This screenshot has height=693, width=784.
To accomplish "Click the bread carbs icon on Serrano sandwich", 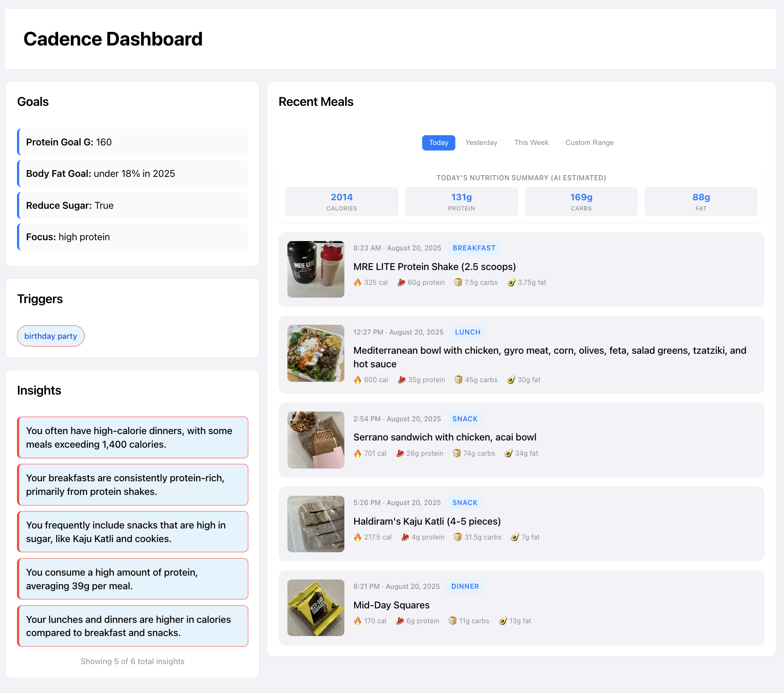I will pyautogui.click(x=457, y=454).
